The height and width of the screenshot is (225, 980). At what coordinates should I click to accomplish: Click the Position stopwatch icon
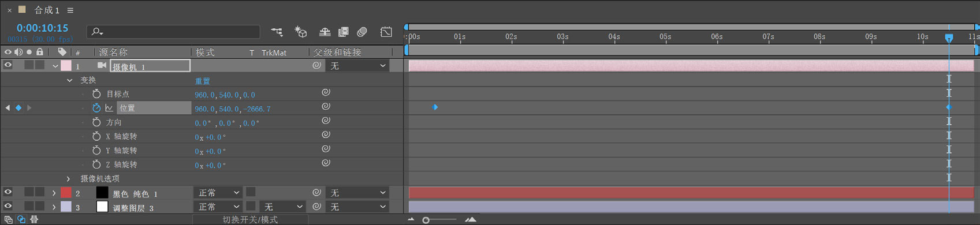click(96, 108)
